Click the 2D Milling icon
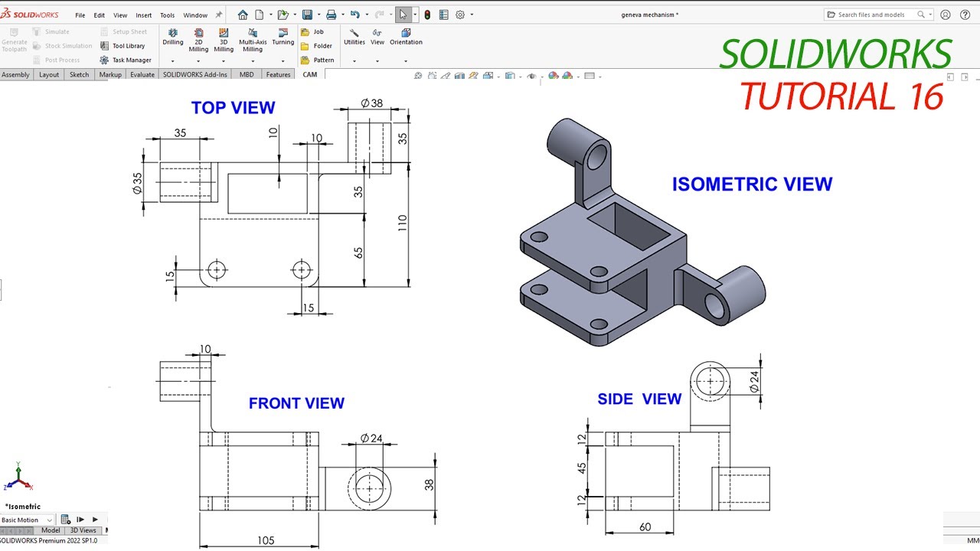The width and height of the screenshot is (980, 551). (198, 33)
